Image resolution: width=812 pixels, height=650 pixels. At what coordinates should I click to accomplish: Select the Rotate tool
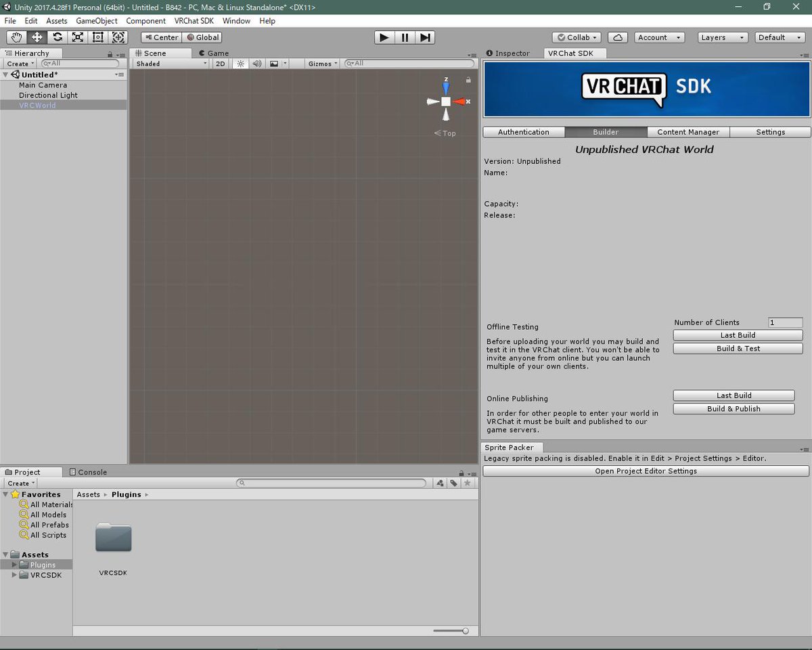[x=58, y=37]
